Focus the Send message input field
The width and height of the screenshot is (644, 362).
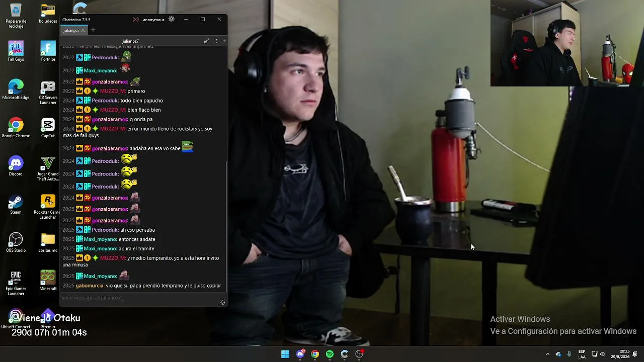tap(140, 298)
